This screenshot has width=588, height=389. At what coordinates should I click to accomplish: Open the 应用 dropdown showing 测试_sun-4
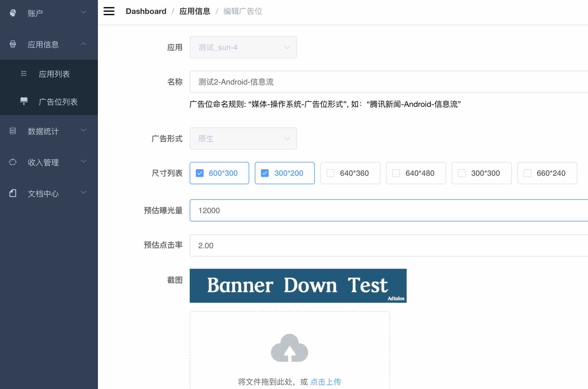pyautogui.click(x=243, y=47)
